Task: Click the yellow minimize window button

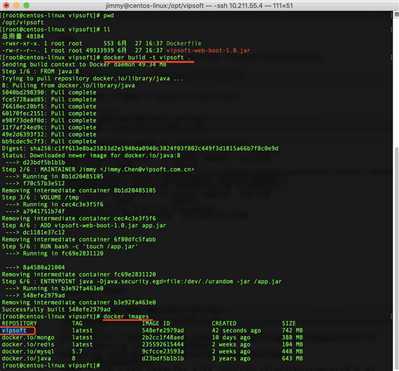Action: coord(16,5)
